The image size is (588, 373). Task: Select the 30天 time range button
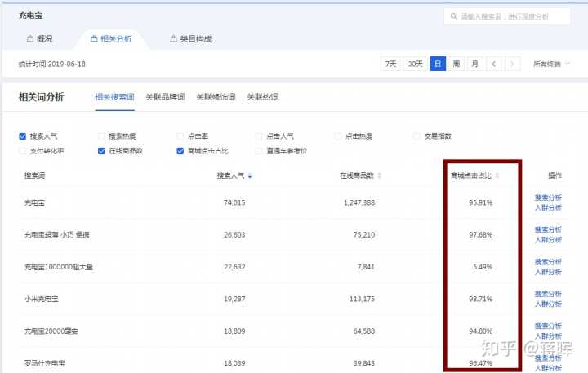pyautogui.click(x=416, y=64)
